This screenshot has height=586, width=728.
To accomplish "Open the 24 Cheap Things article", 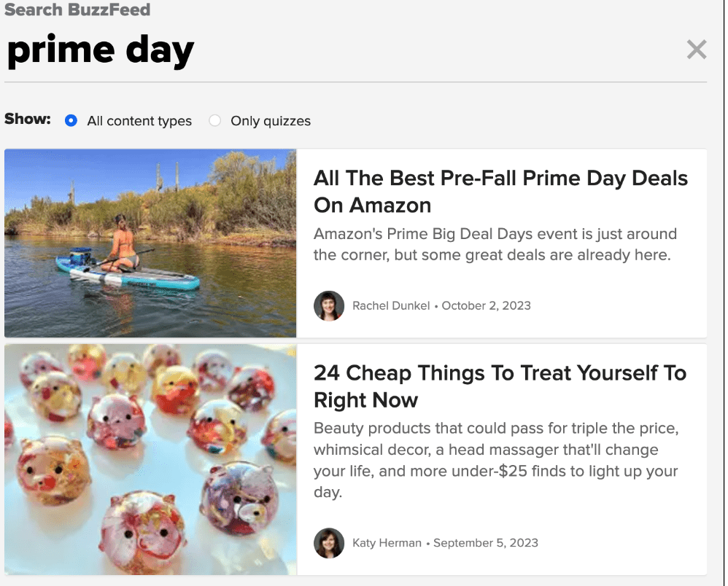I will [500, 386].
